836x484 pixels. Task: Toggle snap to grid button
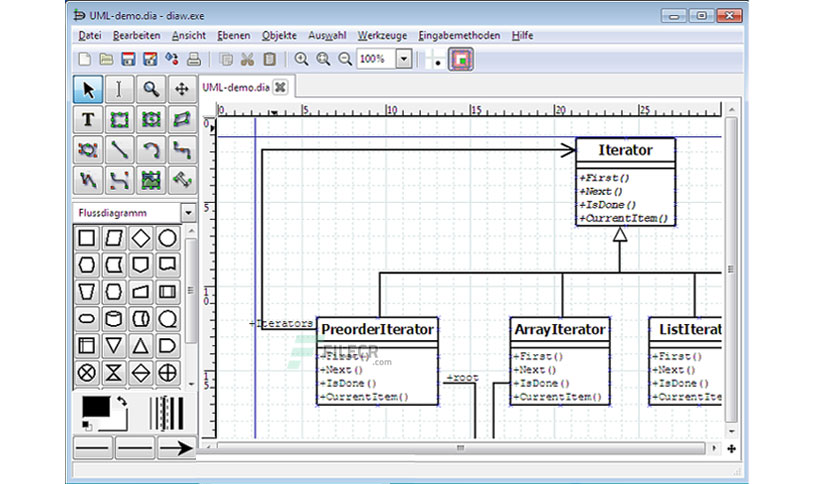pos(436,60)
